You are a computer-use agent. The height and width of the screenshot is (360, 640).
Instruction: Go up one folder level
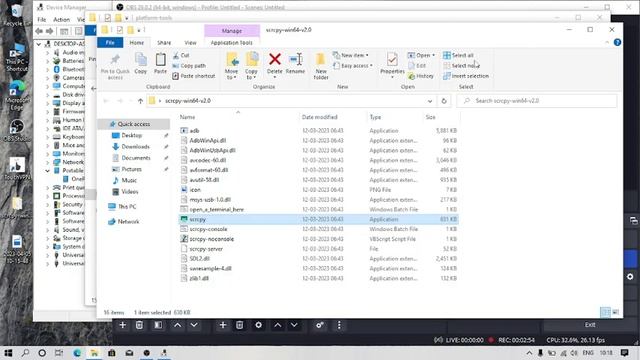tap(140, 101)
